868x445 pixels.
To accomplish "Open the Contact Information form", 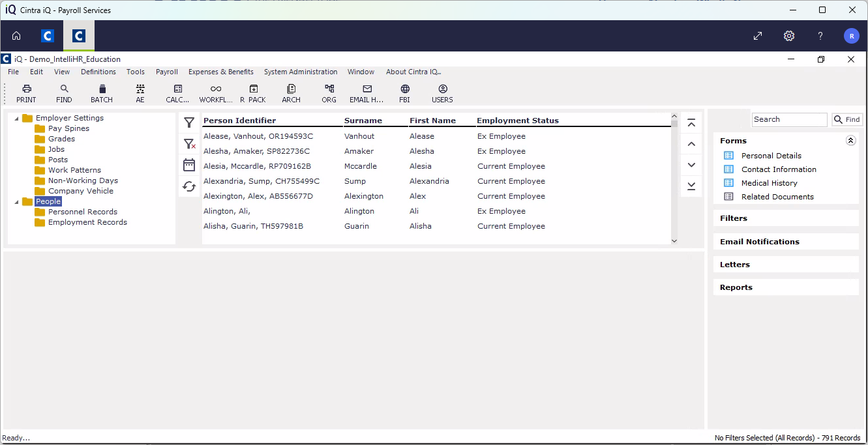I will click(779, 169).
